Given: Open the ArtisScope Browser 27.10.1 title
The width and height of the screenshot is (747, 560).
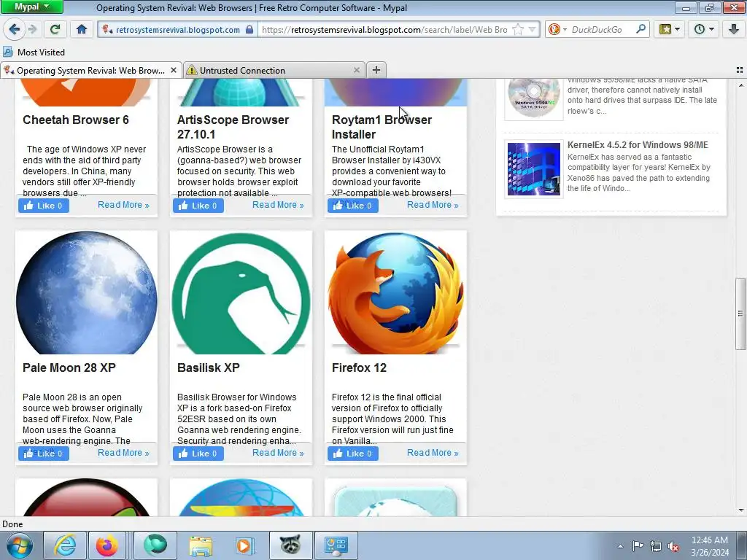Looking at the screenshot, I should click(233, 127).
